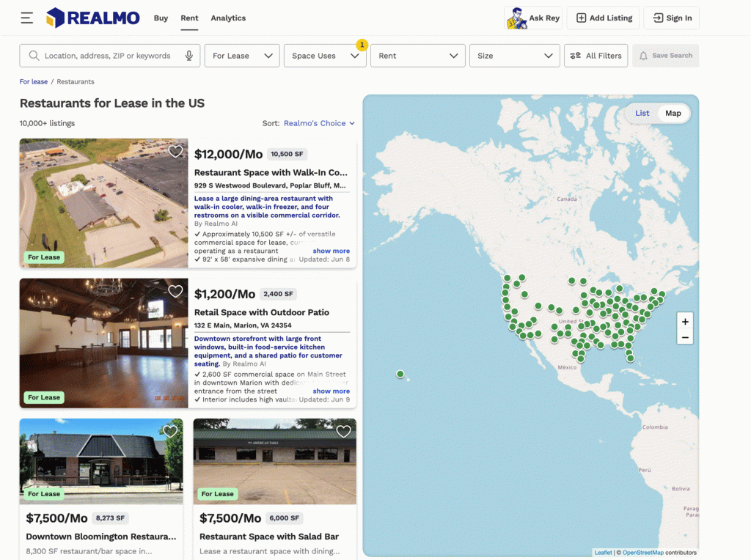This screenshot has height=560, width=751.
Task: Click the Leaflet attribution link
Action: coord(603,553)
